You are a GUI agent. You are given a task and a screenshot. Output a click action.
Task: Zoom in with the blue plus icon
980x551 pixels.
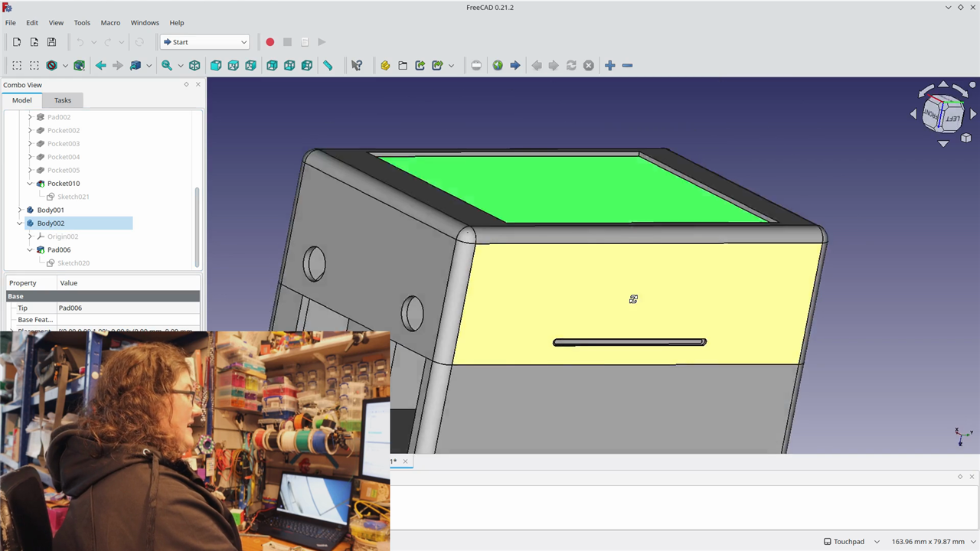(609, 66)
